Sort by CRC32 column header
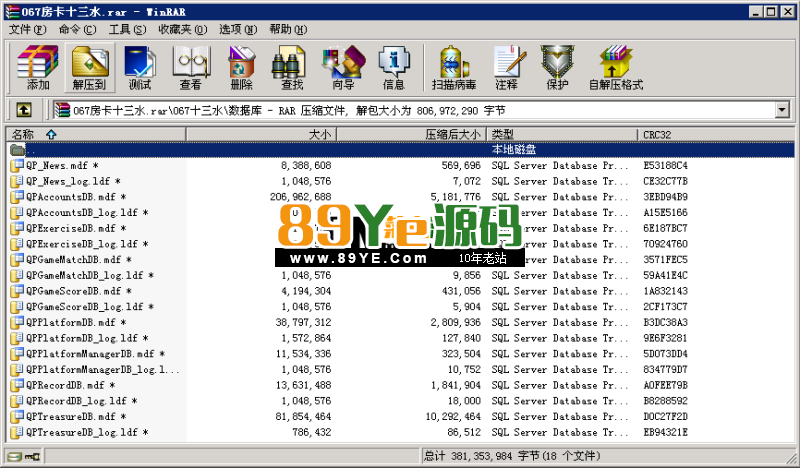 716,134
